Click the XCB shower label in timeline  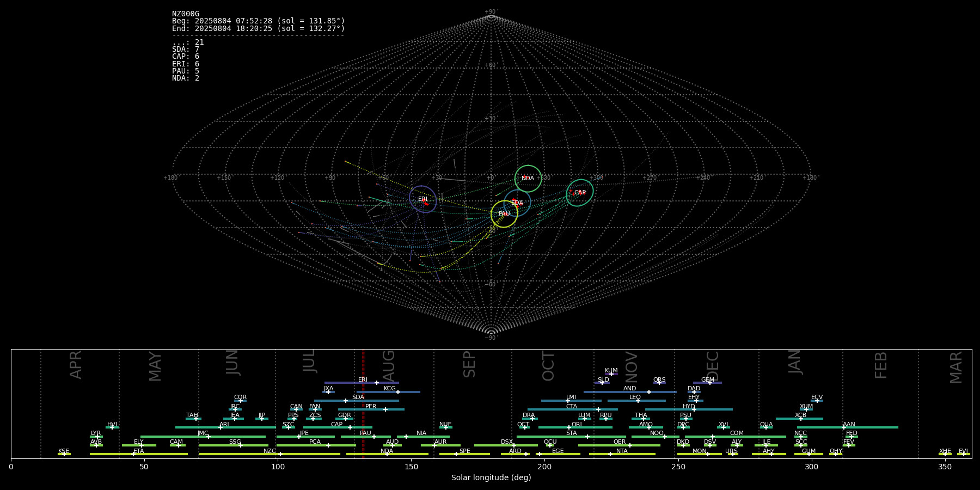(x=800, y=415)
